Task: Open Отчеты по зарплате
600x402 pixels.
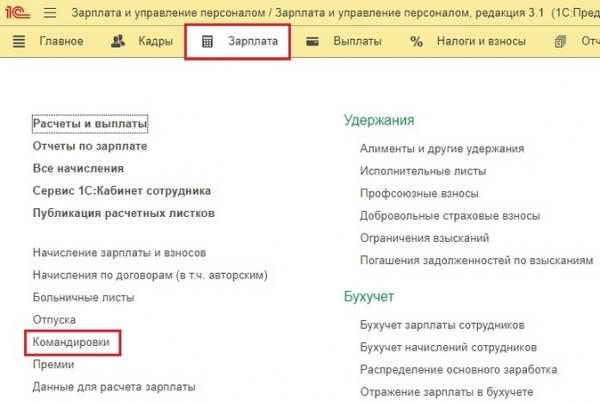Action: point(90,146)
